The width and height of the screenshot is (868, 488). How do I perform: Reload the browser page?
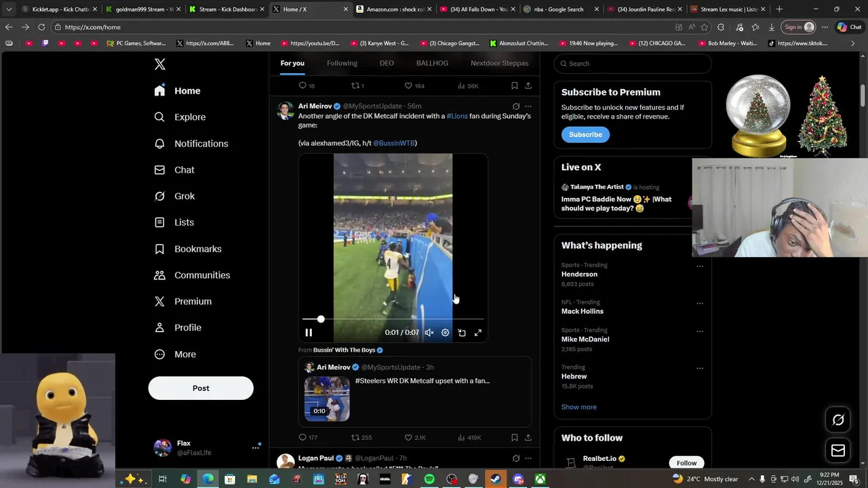(x=41, y=27)
